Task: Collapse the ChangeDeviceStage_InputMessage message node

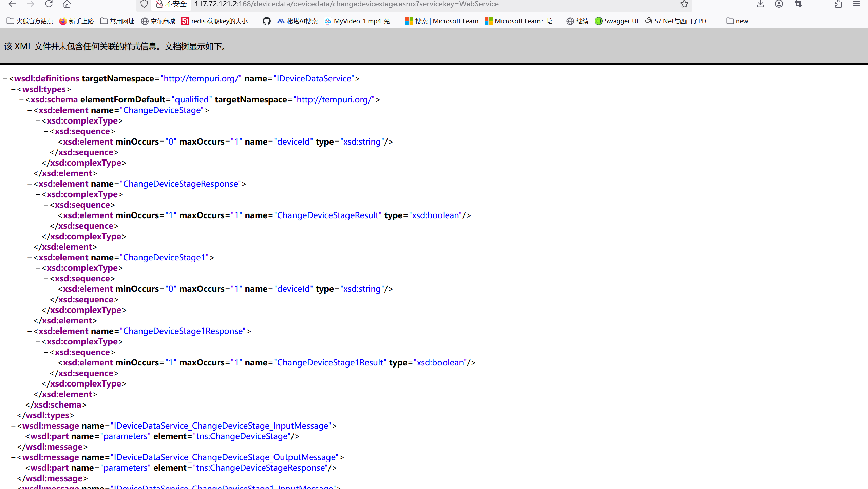Action: [13, 426]
